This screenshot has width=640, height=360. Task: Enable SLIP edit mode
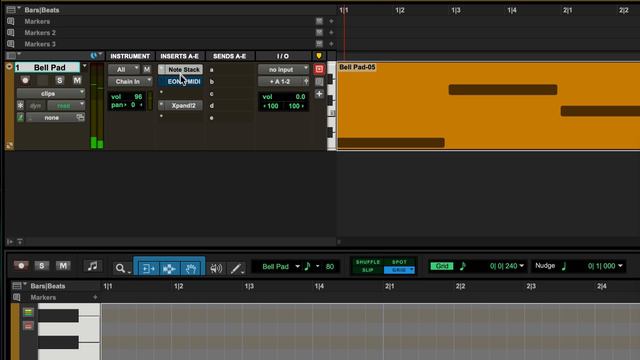[x=368, y=270]
